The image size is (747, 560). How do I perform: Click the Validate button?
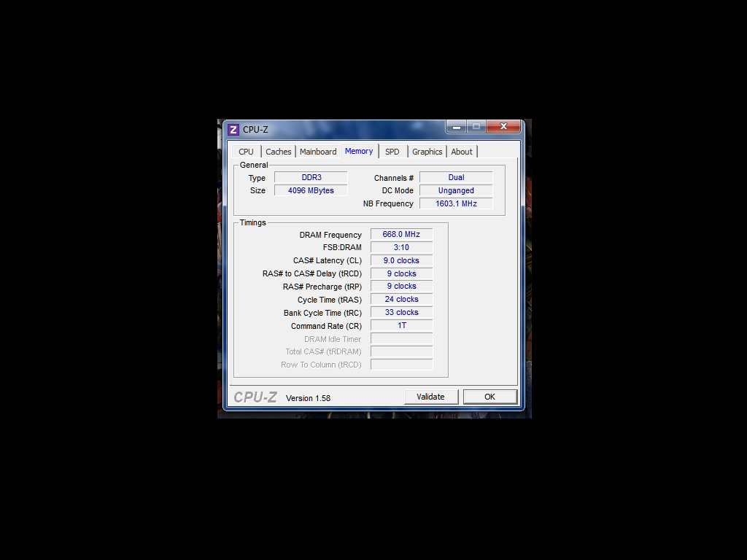coord(430,397)
